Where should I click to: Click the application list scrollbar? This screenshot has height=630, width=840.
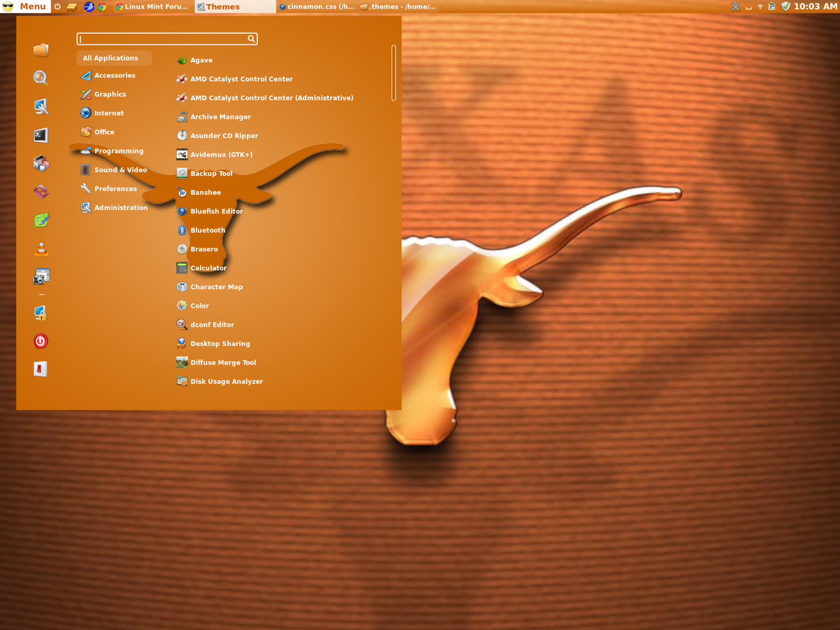tap(394, 73)
